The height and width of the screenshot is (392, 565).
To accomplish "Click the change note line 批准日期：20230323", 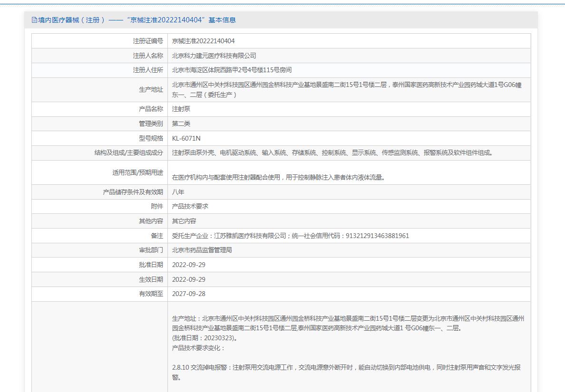I will point(205,338).
